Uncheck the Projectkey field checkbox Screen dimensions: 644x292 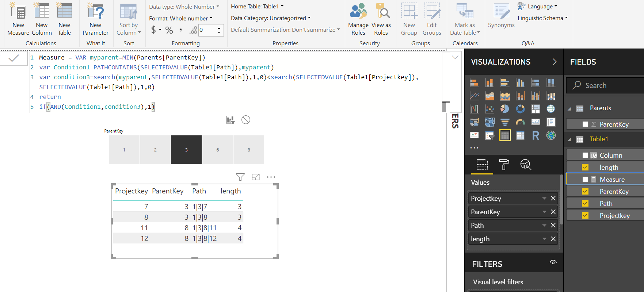(x=585, y=215)
